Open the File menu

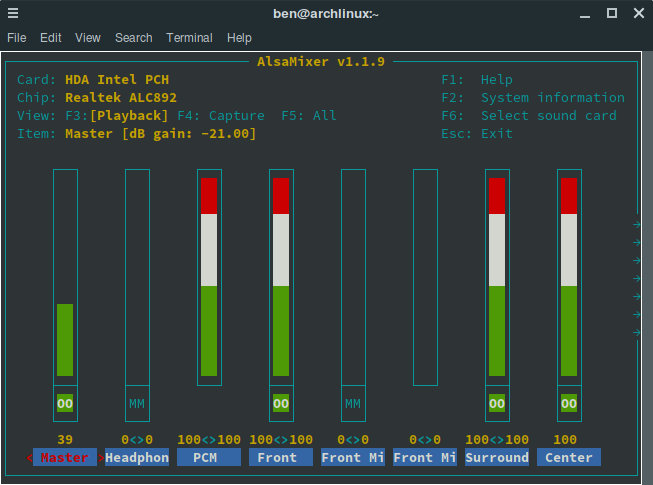coord(17,38)
